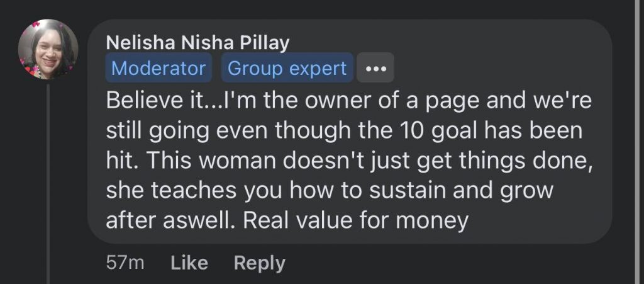Expand more actions beside Group expert
Screen dimensions: 644x284
[x=375, y=69]
